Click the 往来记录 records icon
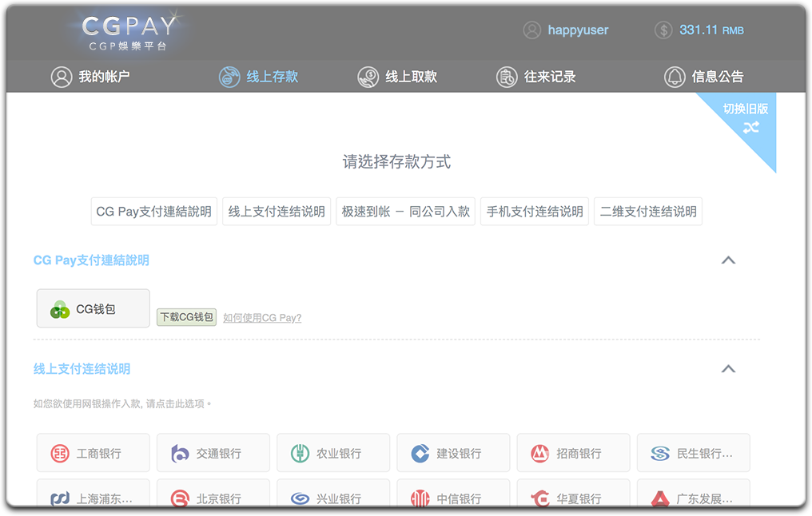 pos(507,77)
